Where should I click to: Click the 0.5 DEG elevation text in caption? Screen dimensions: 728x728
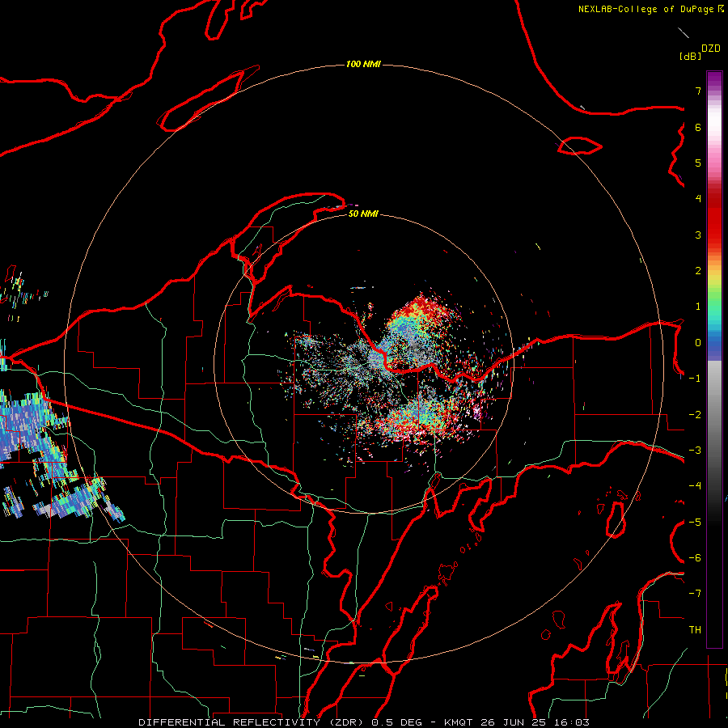[397, 722]
